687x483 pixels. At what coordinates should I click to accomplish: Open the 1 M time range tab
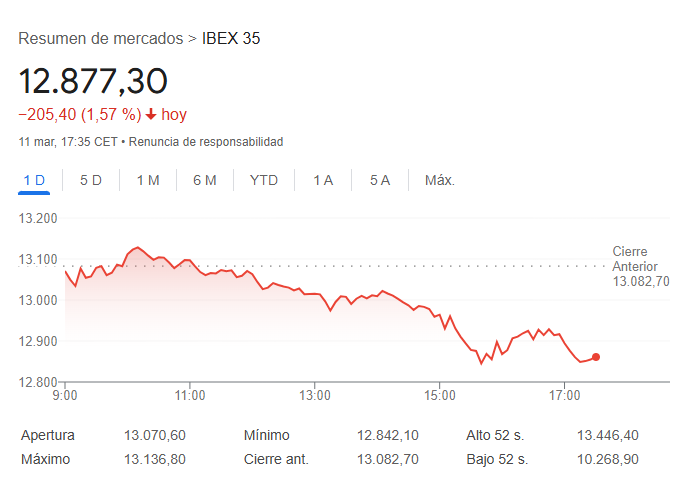click(148, 180)
